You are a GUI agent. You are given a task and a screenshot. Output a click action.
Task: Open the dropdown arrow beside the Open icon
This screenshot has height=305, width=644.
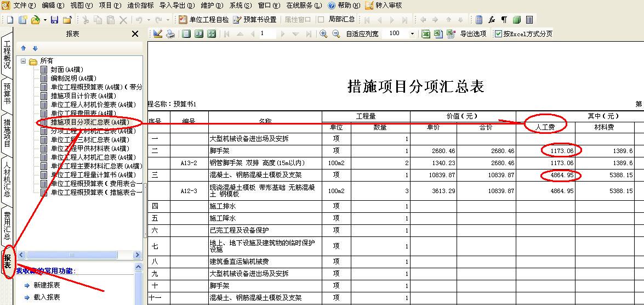click(45, 20)
